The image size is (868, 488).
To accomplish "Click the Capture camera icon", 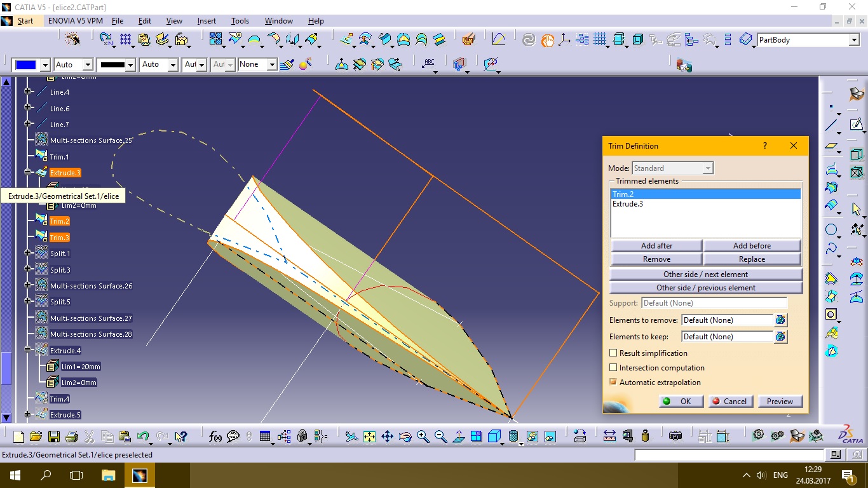I will [x=675, y=437].
